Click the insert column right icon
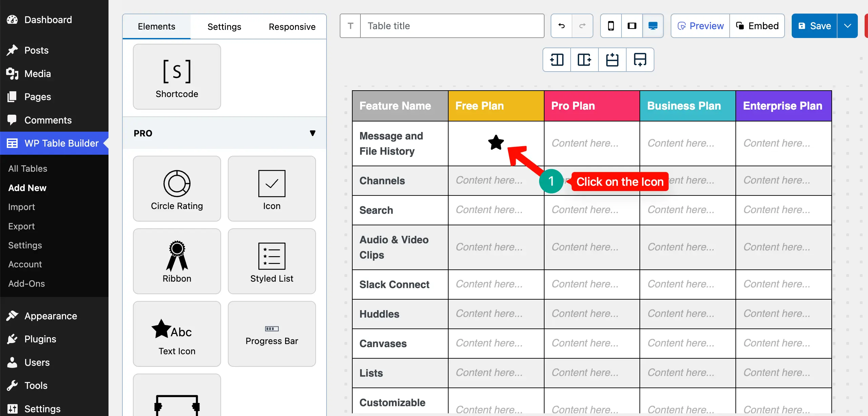Image resolution: width=868 pixels, height=416 pixels. tap(584, 60)
